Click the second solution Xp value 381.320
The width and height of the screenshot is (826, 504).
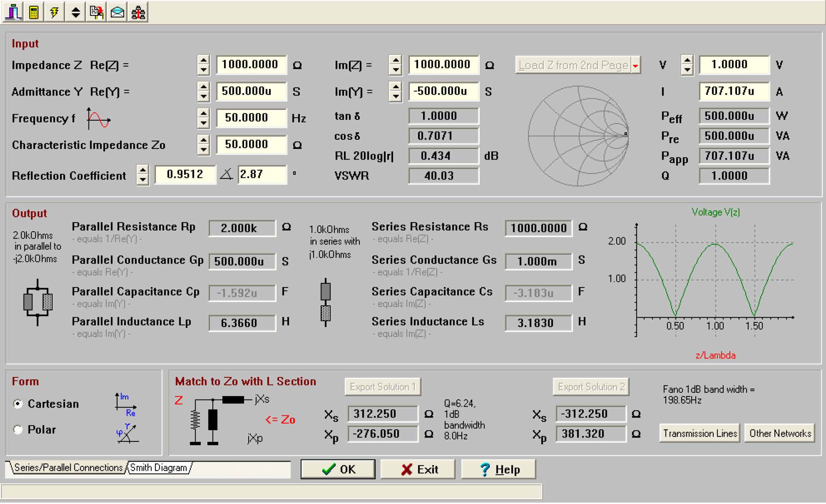pos(591,434)
